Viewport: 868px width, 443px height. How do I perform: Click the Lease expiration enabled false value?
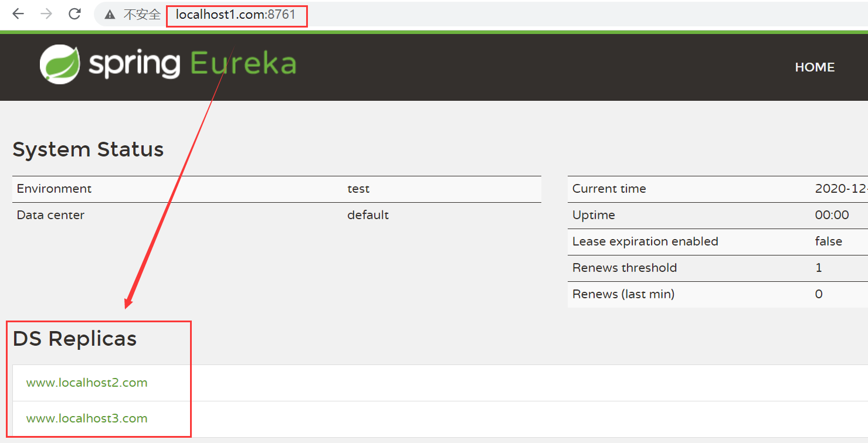tap(828, 241)
